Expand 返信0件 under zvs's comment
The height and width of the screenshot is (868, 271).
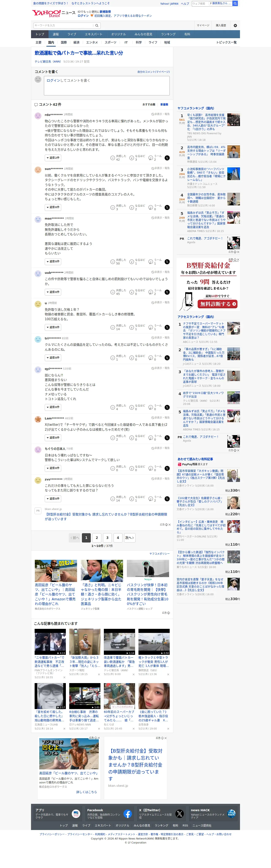53,498
